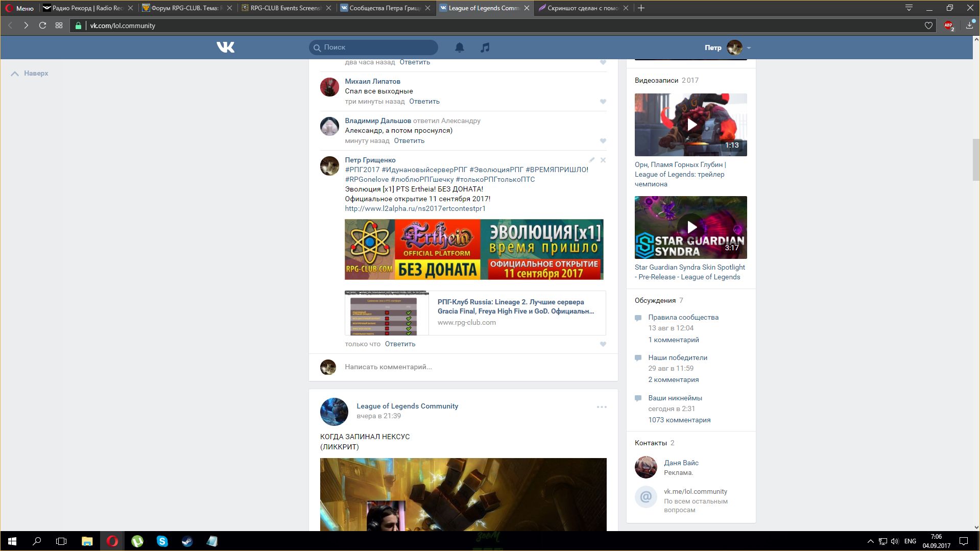Image resolution: width=980 pixels, height=551 pixels.
Task: Expand the Петр profile dropdown arrow
Action: coord(749,48)
